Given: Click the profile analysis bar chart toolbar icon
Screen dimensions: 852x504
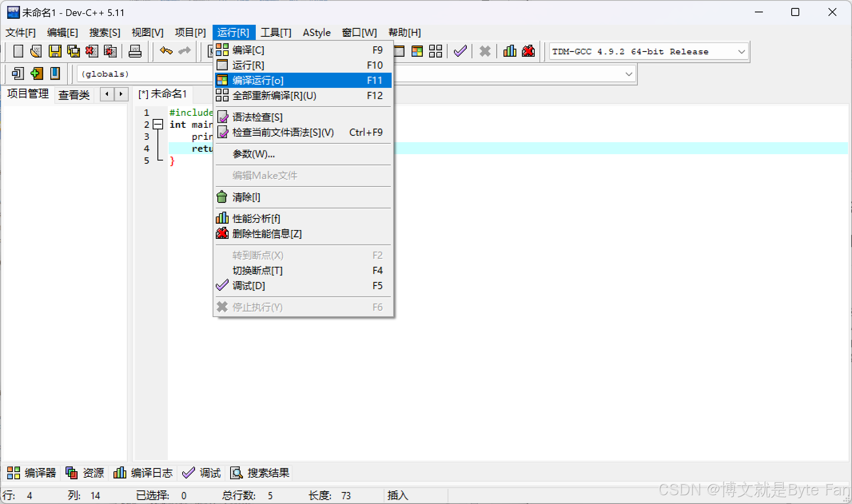Looking at the screenshot, I should click(x=510, y=51).
